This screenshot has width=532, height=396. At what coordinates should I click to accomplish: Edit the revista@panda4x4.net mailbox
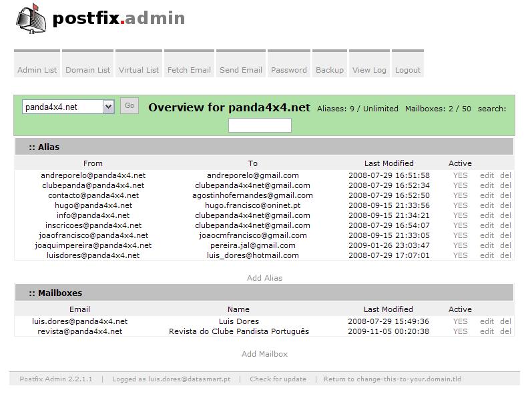point(487,331)
